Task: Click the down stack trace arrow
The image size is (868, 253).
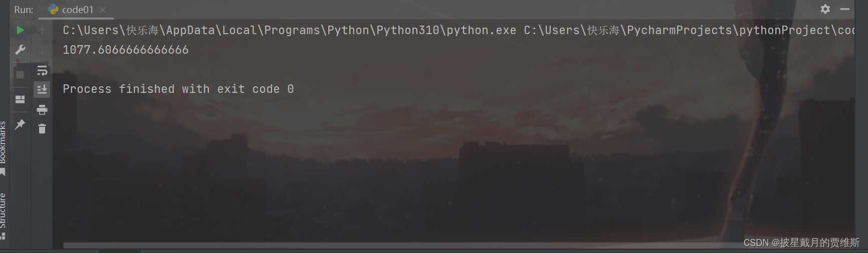Action: click(42, 50)
